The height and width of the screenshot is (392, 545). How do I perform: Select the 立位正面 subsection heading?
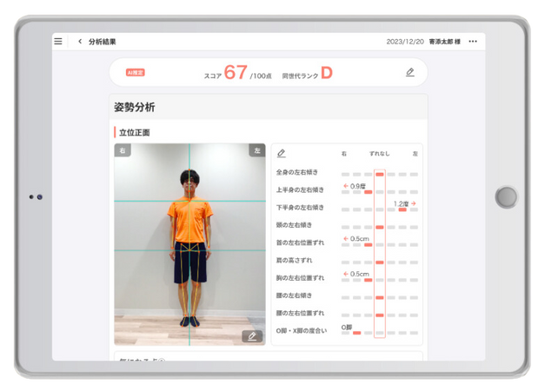[x=135, y=132]
